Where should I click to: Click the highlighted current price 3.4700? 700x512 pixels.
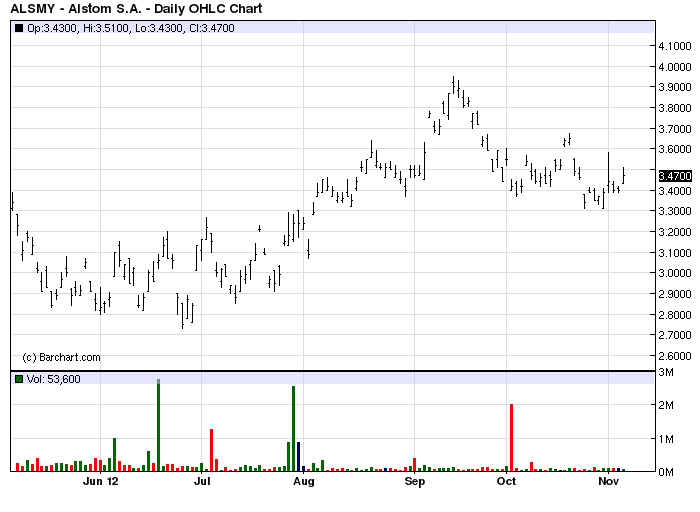tap(675, 176)
